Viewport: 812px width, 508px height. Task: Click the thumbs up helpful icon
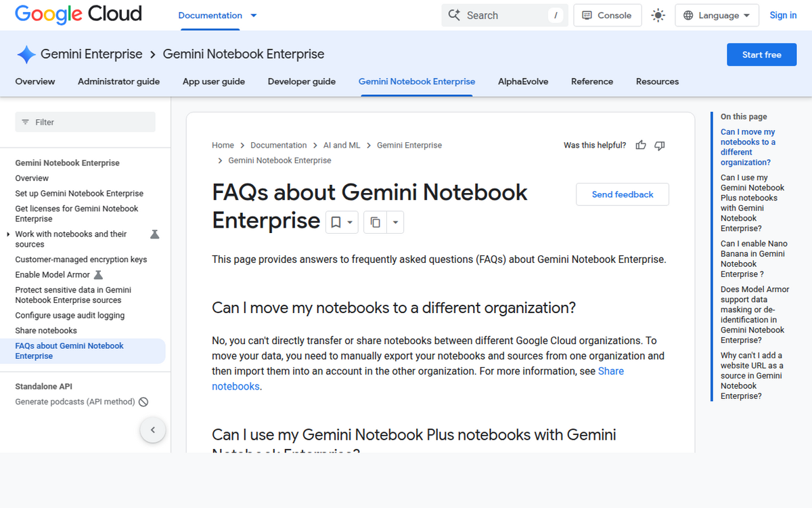[641, 146]
